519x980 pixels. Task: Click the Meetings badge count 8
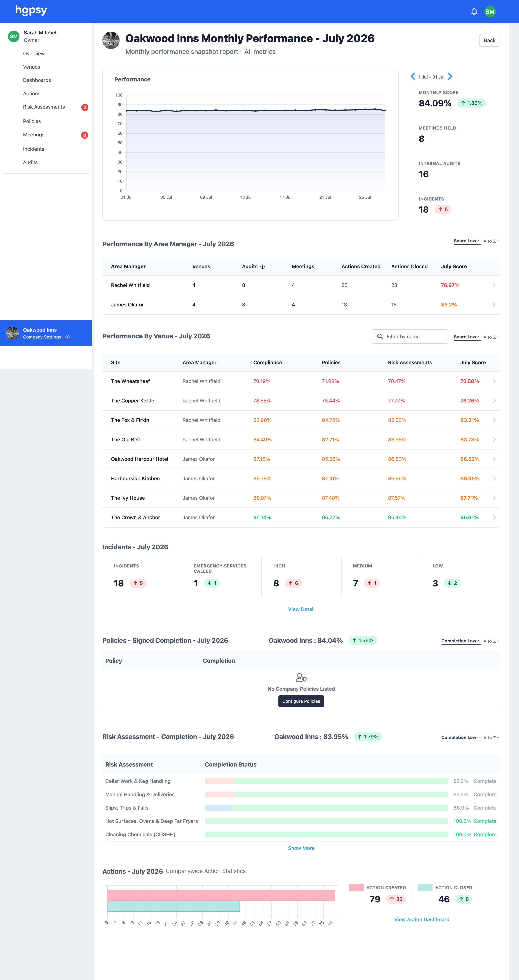[85, 135]
